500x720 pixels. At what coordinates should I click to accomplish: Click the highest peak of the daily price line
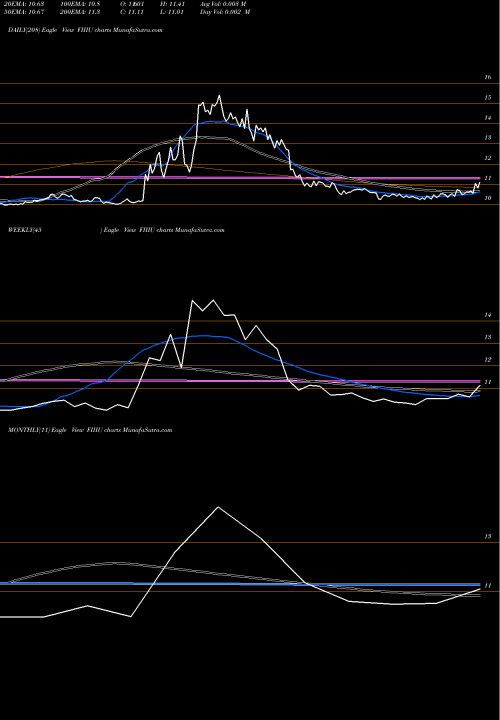pyautogui.click(x=219, y=96)
